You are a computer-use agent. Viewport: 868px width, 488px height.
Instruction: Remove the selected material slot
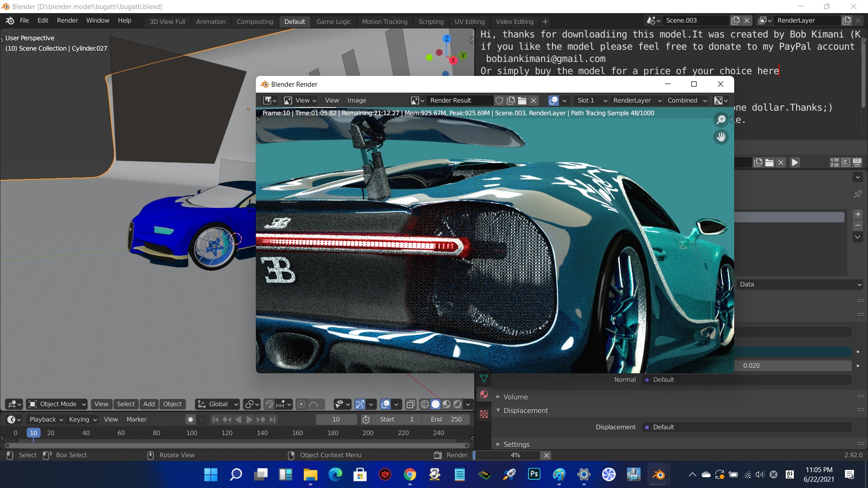(858, 225)
